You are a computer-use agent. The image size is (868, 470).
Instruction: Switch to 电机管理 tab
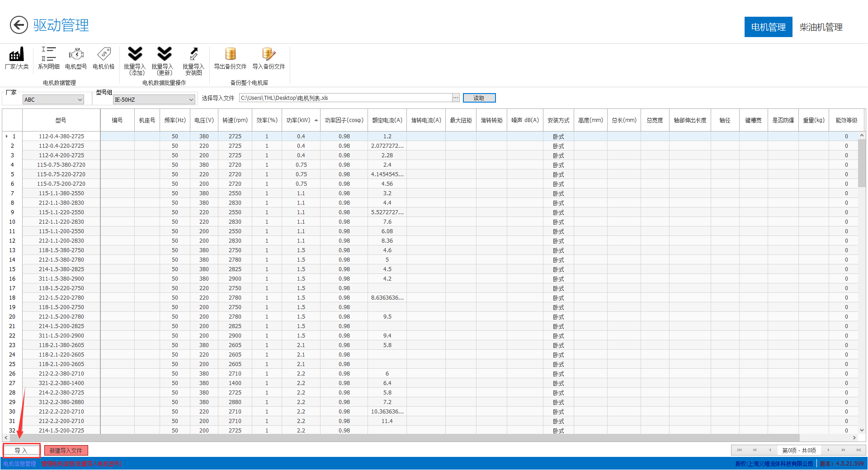[x=768, y=27]
